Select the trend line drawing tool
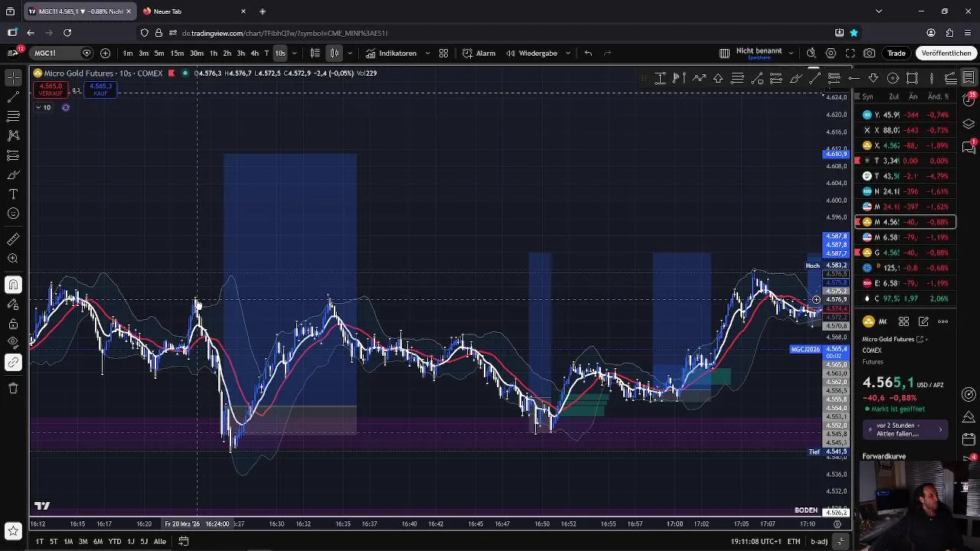The height and width of the screenshot is (551, 980). pos(13,97)
